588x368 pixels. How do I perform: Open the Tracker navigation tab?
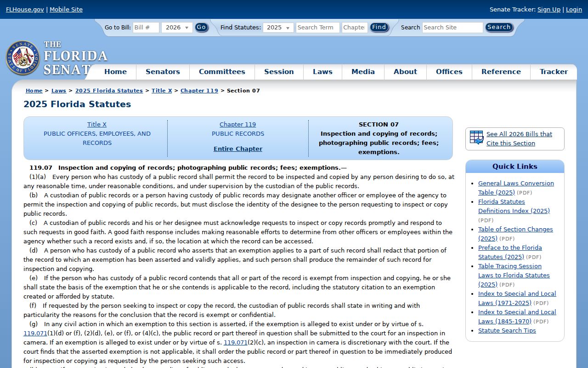[x=554, y=72]
